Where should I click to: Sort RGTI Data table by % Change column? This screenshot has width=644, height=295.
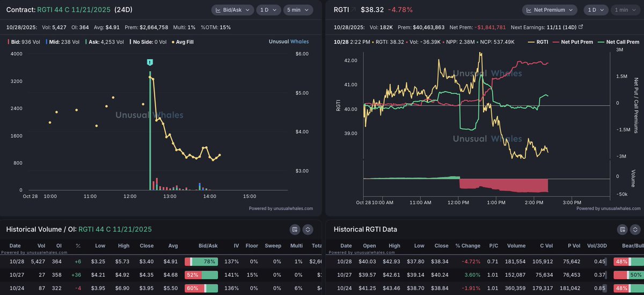point(468,246)
